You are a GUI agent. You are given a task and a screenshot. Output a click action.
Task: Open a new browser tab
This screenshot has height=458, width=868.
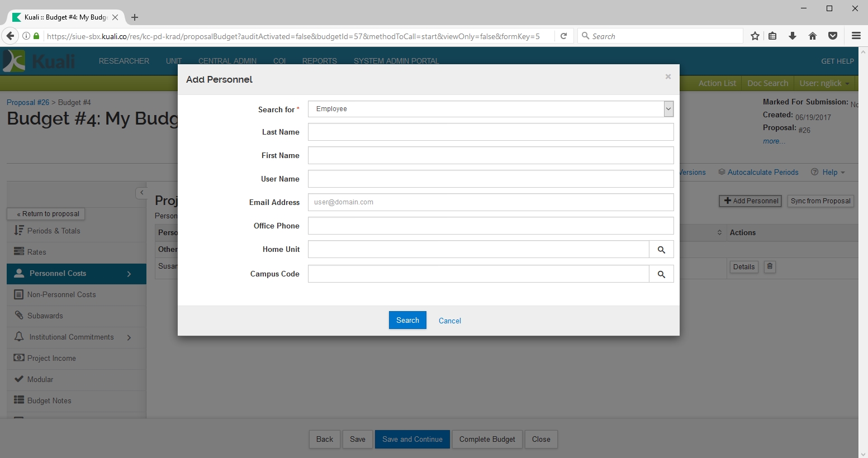point(135,17)
